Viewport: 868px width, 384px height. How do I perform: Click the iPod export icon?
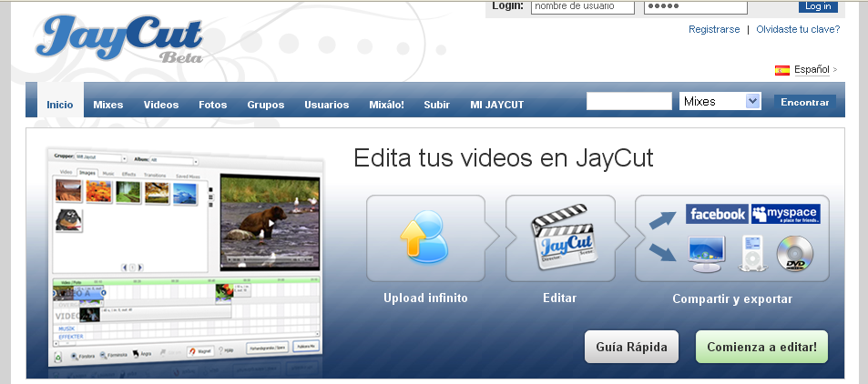coord(751,253)
